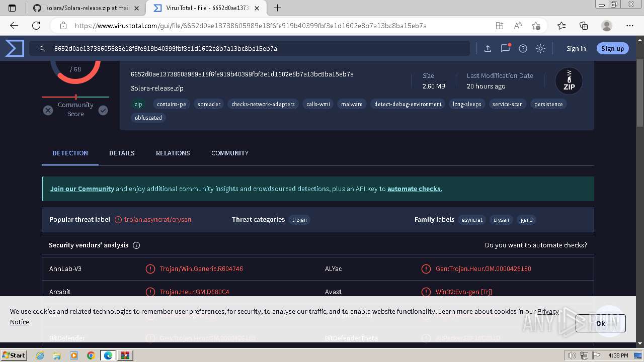Screen dimensions: 644x362
Task: Open the notifications chat icon
Action: click(505, 48)
